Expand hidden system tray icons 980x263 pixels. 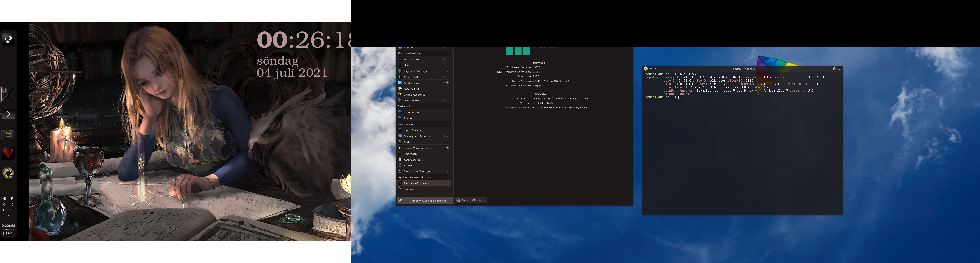tap(8, 216)
